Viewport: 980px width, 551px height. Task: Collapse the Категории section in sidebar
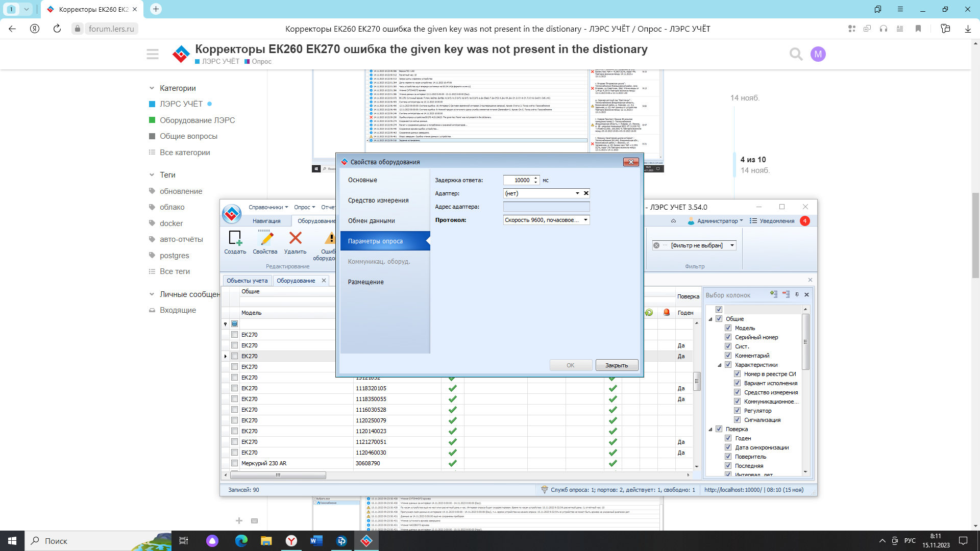tap(152, 88)
